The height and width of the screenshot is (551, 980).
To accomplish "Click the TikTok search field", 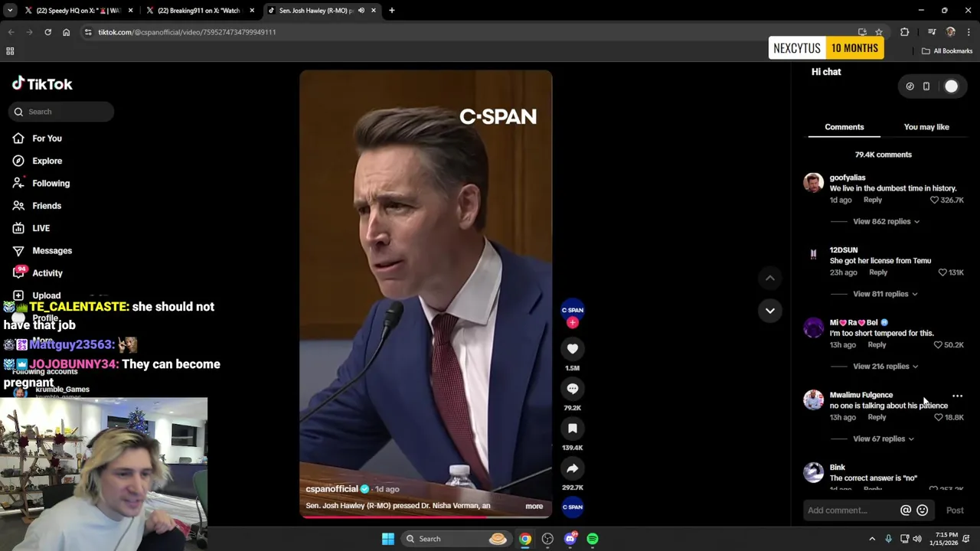I will [x=61, y=112].
